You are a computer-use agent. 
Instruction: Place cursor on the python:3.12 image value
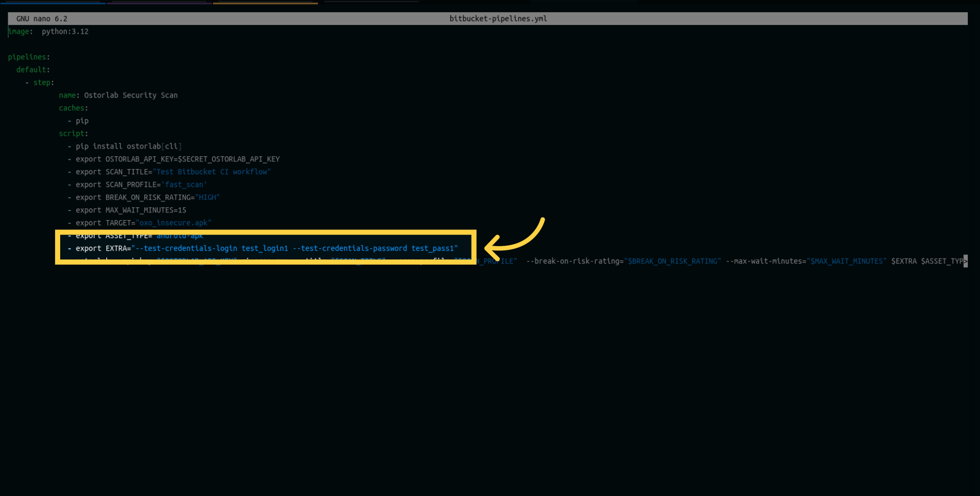point(65,32)
